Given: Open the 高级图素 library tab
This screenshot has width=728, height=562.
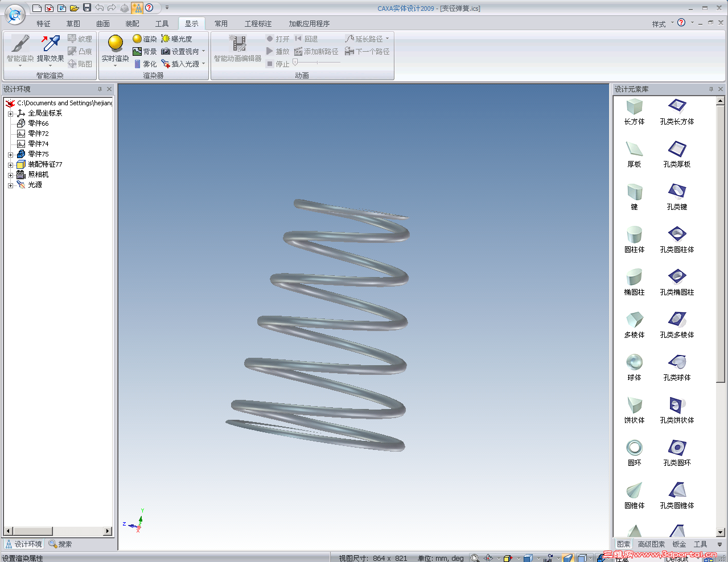Looking at the screenshot, I should pos(651,544).
